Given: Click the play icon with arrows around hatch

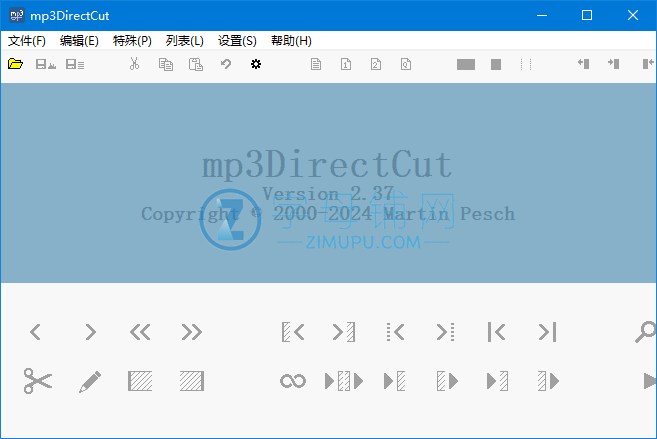Looking at the screenshot, I should point(344,381).
